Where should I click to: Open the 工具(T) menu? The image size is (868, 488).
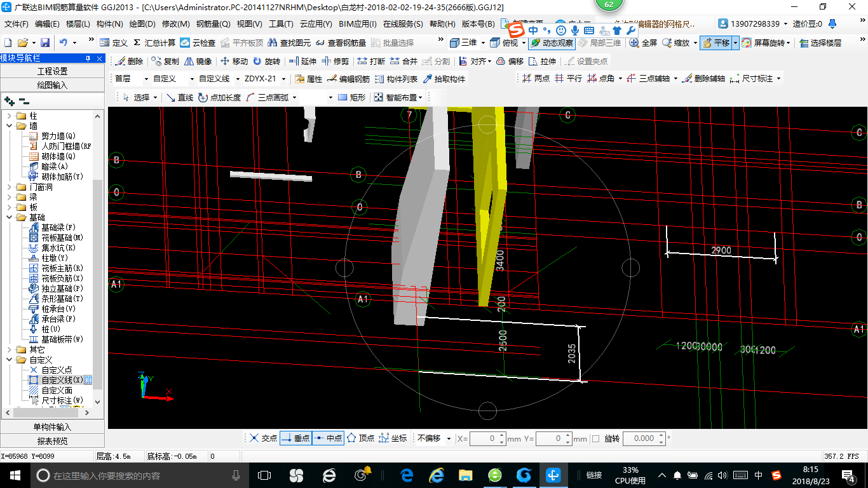click(x=281, y=24)
